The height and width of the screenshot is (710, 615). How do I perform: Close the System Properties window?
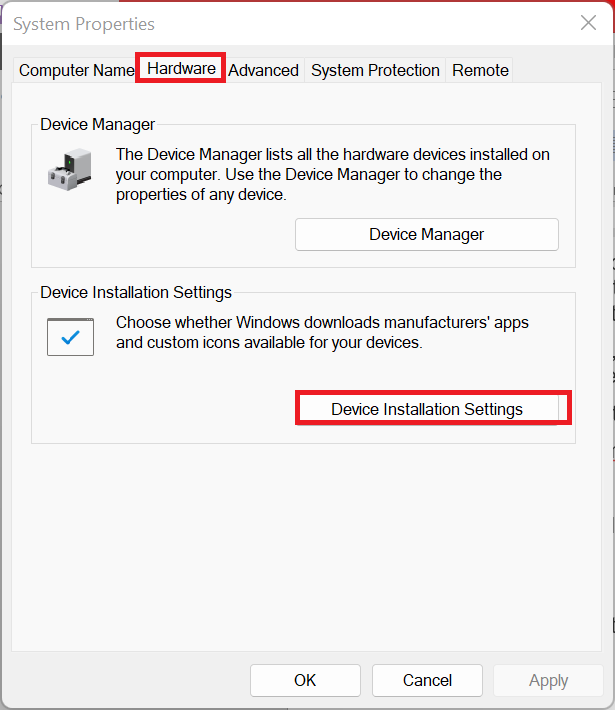click(588, 23)
